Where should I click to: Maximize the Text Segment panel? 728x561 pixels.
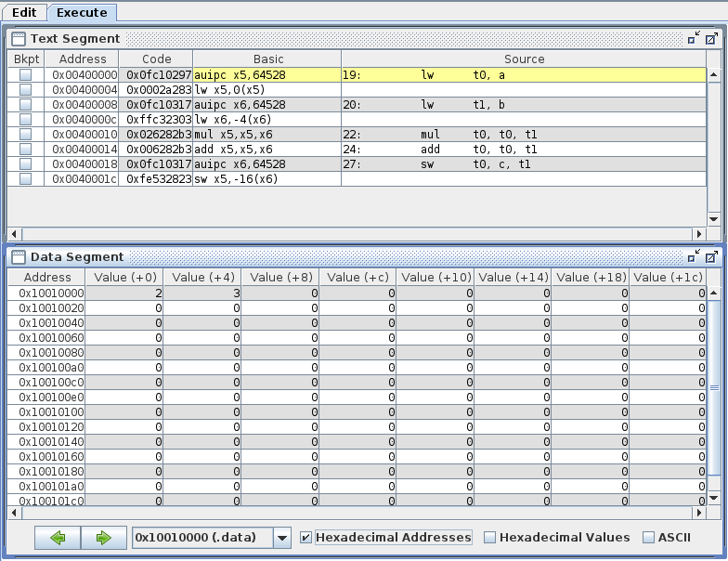pos(711,39)
